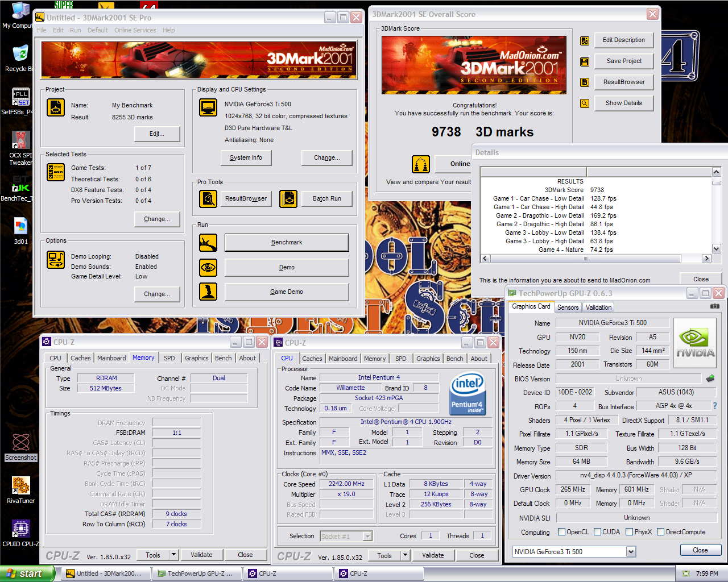Select Bench tab in CPU-Z CPU window
The width and height of the screenshot is (728, 582).
(x=454, y=359)
